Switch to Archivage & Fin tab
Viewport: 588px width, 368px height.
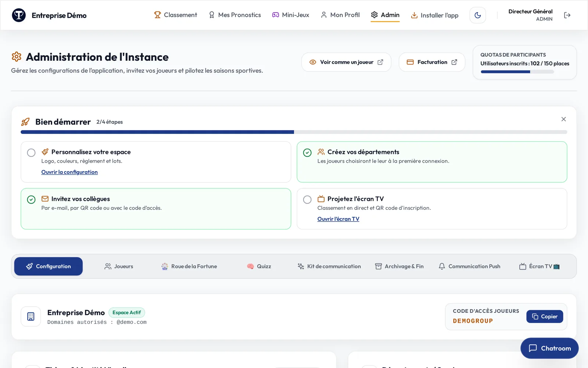399,266
